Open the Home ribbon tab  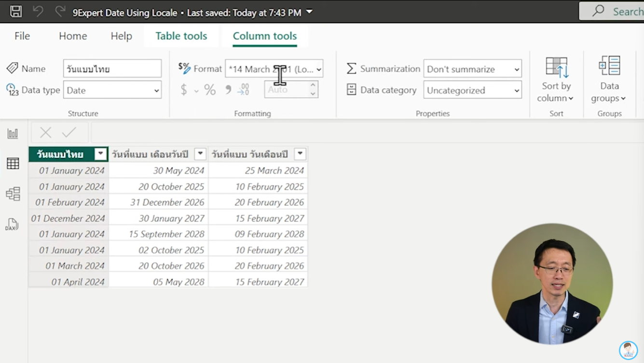(x=73, y=36)
